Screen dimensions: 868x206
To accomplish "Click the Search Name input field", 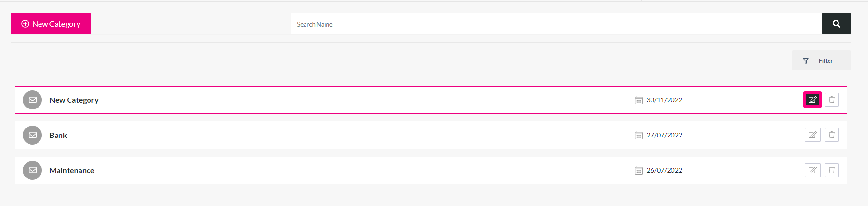I will 556,24.
